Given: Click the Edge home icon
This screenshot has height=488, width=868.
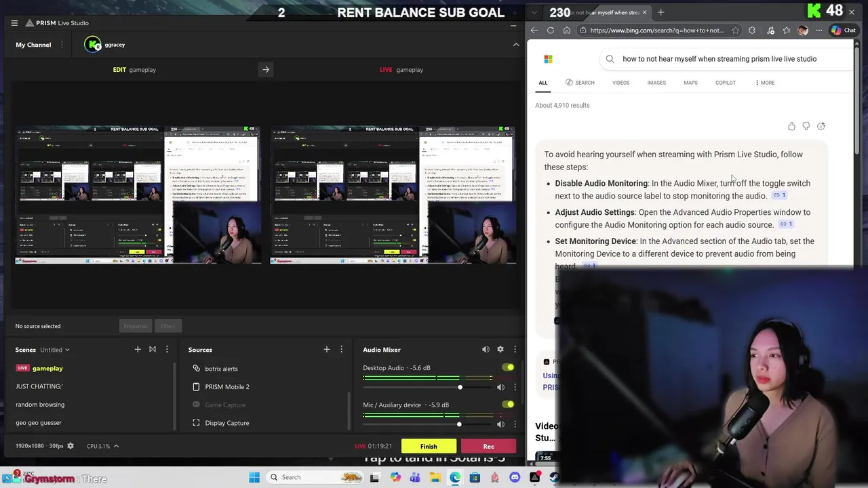Looking at the screenshot, I should 567,30.
